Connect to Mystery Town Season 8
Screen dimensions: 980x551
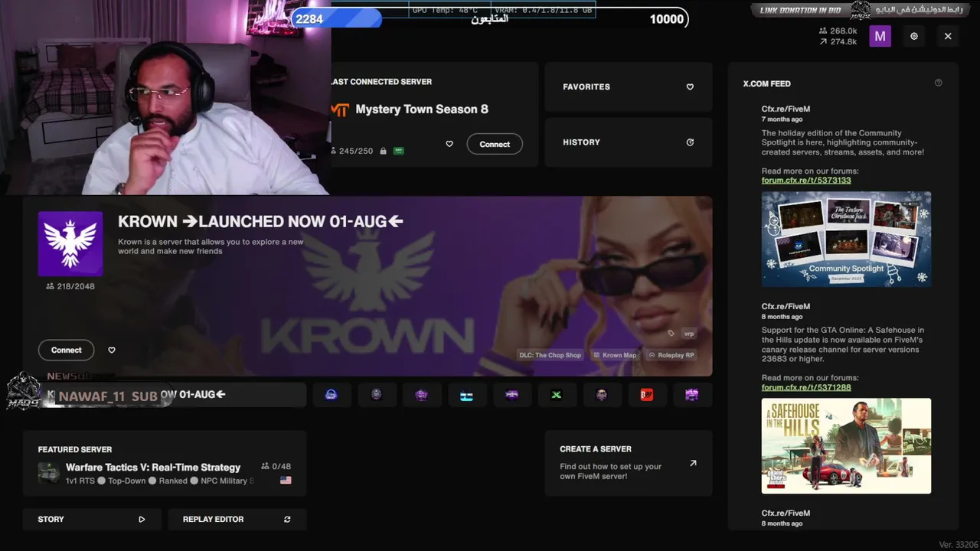[495, 144]
